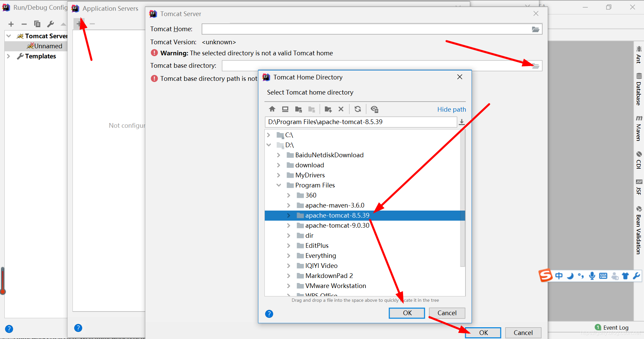Viewport: 644px width, 339px height.
Task: Refresh the directory tree
Action: (x=358, y=109)
